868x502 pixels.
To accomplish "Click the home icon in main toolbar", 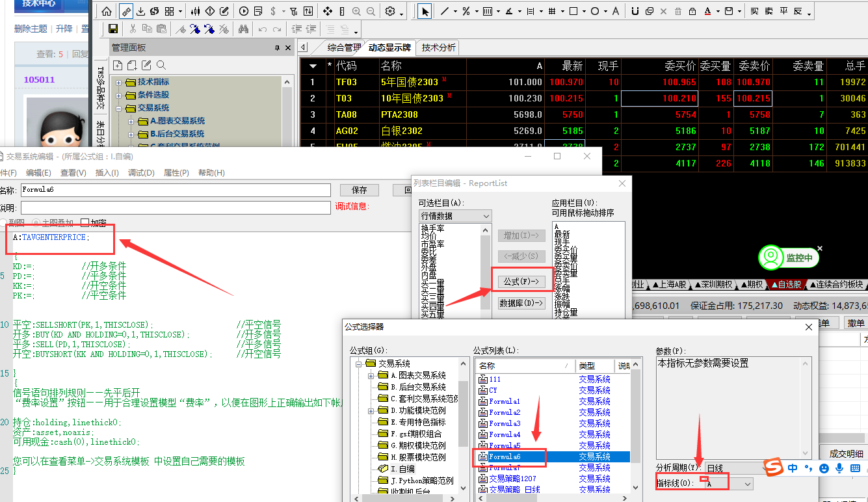I will 107,12.
